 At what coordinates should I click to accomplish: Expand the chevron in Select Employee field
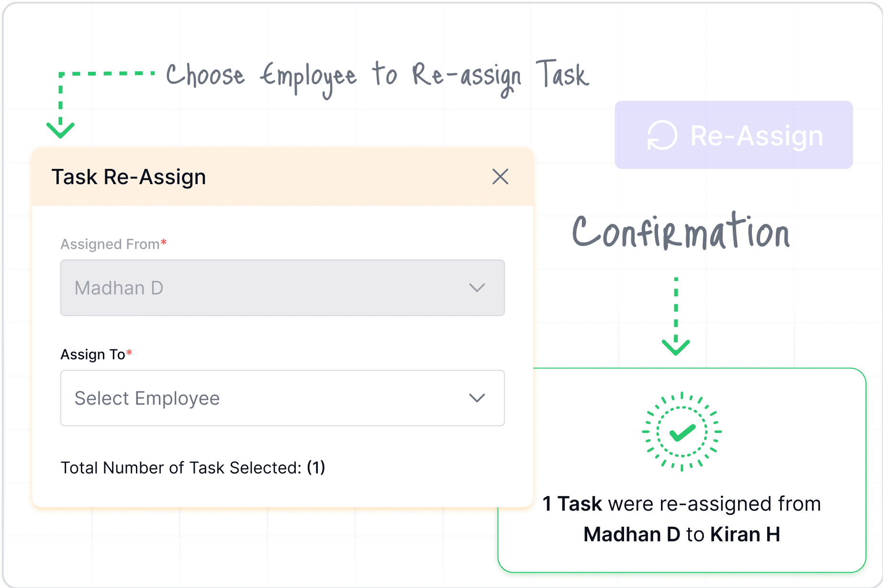(477, 398)
